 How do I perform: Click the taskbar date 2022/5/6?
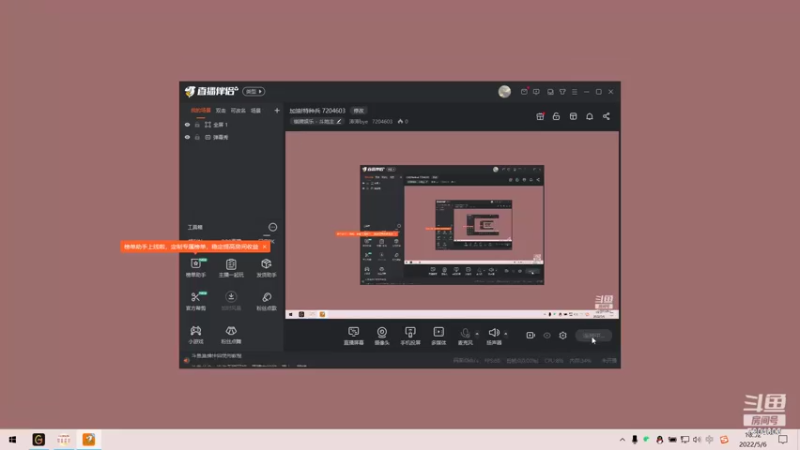point(753,444)
